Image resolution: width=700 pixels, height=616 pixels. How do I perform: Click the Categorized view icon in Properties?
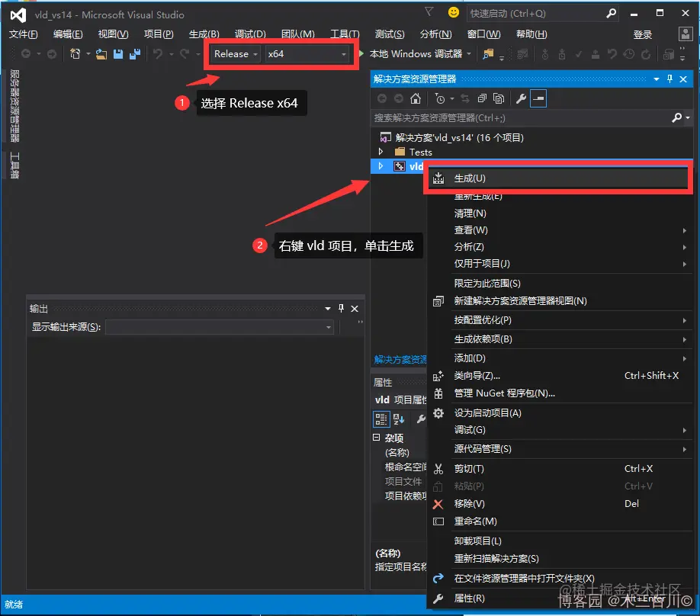[381, 419]
